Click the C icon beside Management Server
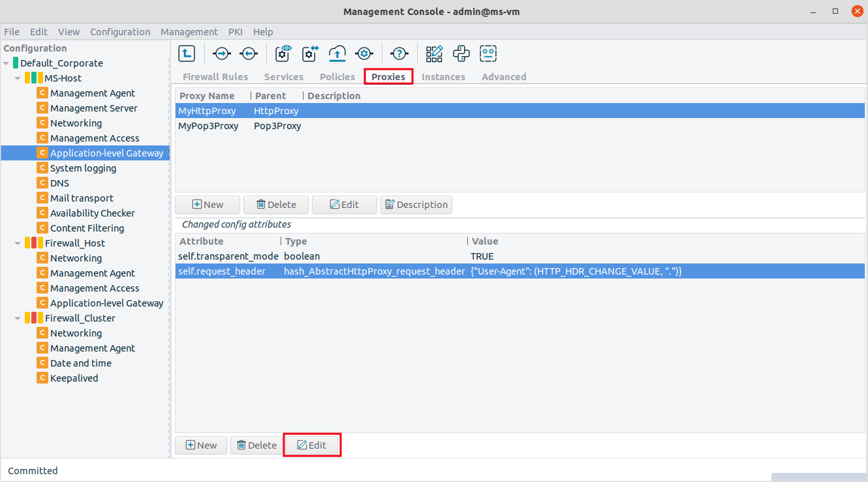Image resolution: width=868 pixels, height=482 pixels. pyautogui.click(x=42, y=108)
